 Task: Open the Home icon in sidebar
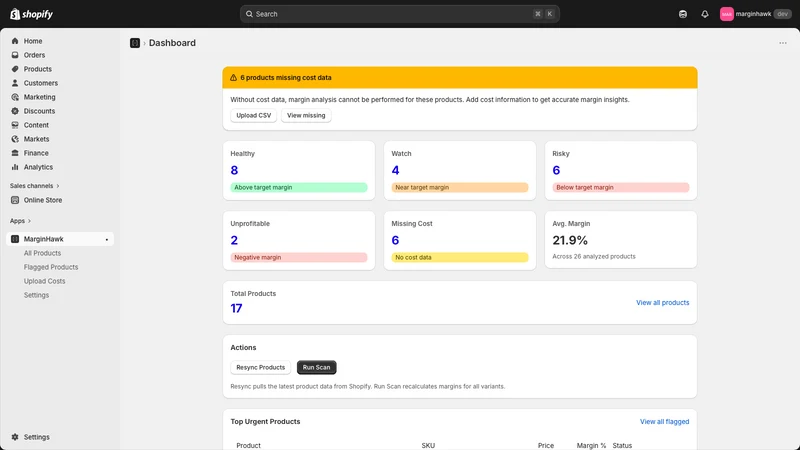click(x=15, y=41)
